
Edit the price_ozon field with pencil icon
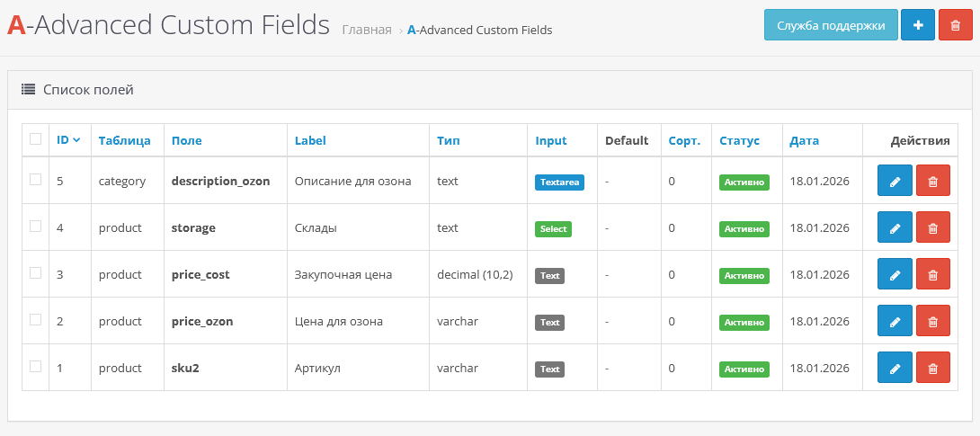(895, 322)
